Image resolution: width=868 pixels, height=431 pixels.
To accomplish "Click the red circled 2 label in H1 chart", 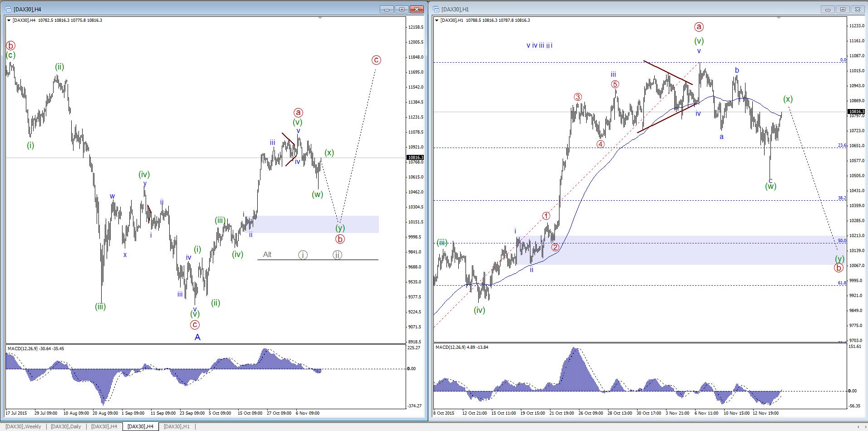I will (555, 247).
